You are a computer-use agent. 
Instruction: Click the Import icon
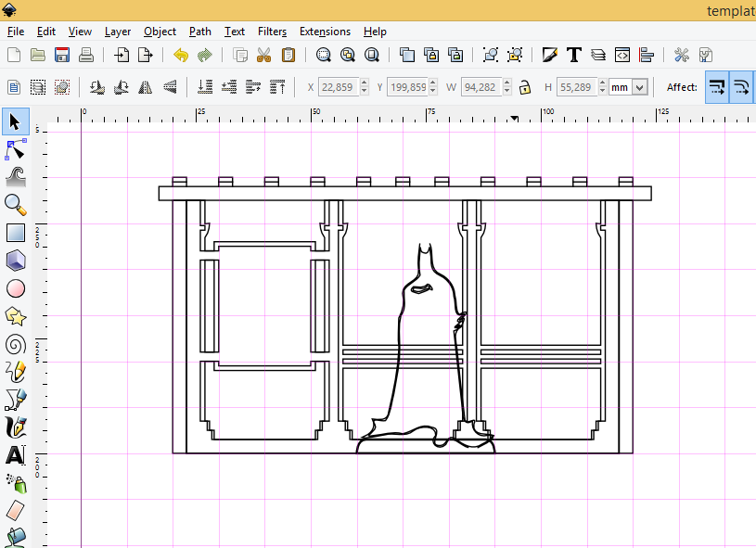coord(121,55)
